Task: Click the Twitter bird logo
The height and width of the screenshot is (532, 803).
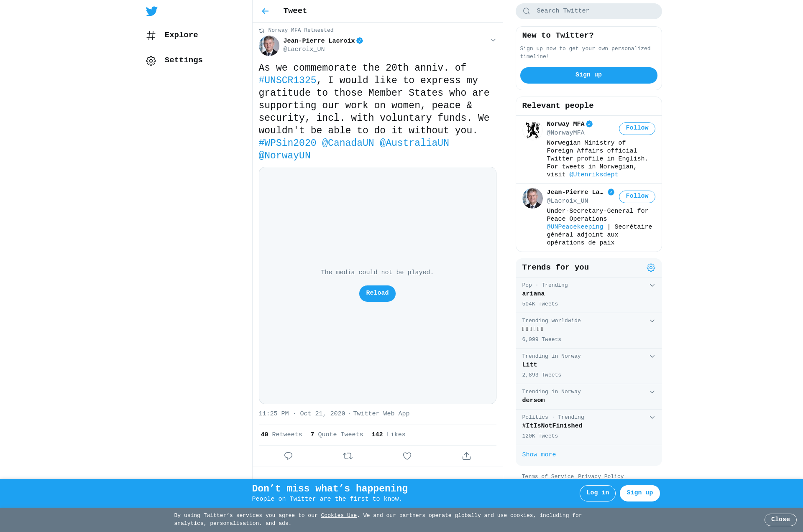Action: tap(151, 11)
